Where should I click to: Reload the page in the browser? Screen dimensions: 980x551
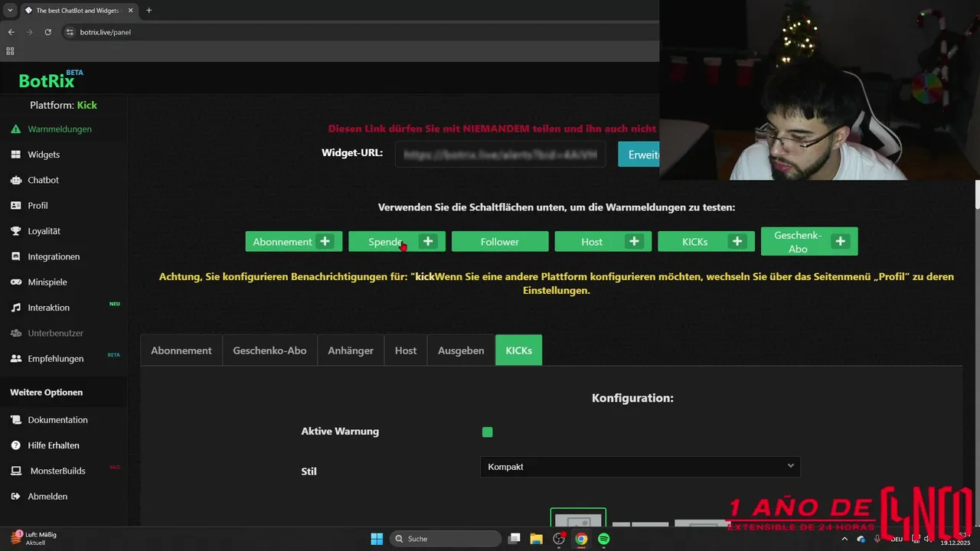[47, 32]
